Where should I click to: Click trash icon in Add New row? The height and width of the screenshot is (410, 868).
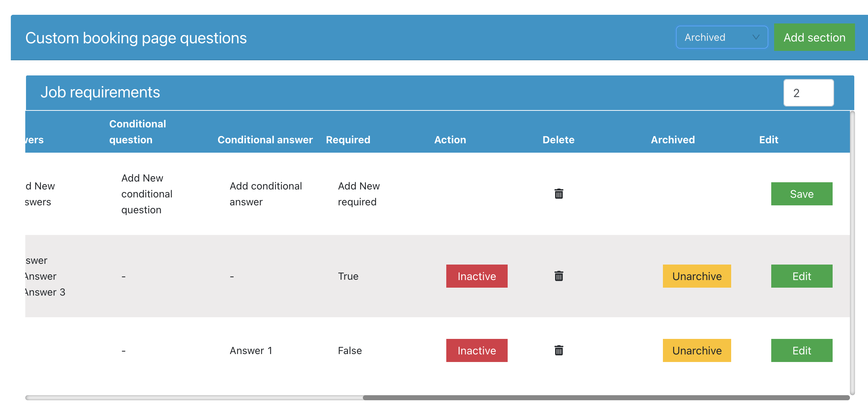click(x=559, y=194)
